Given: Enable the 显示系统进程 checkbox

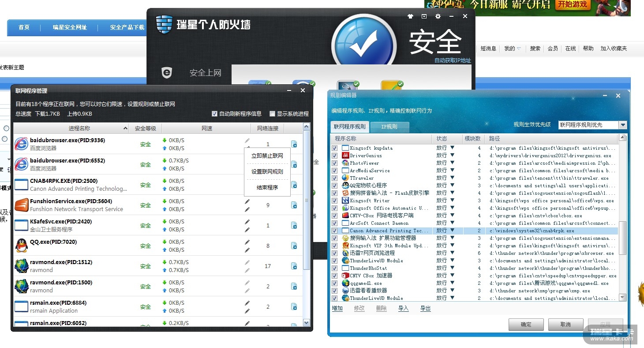Looking at the screenshot, I should 272,113.
